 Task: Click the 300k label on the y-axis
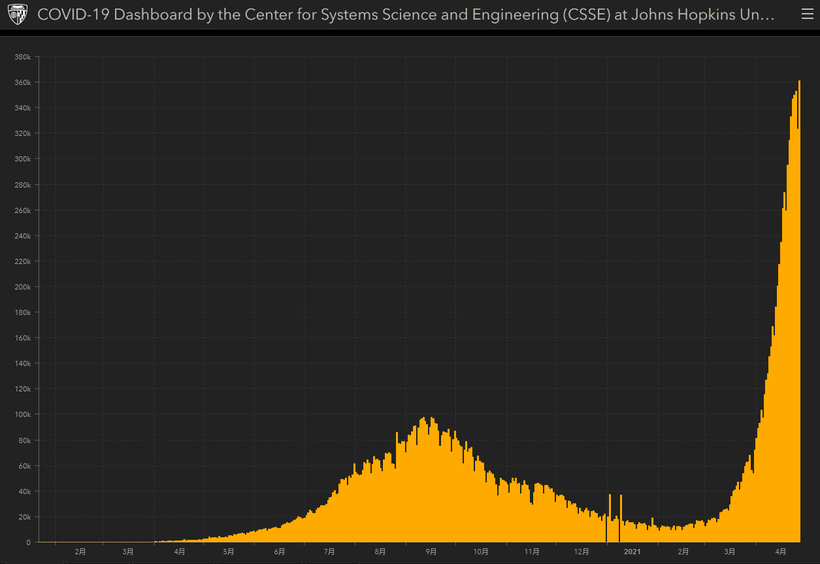(23, 159)
